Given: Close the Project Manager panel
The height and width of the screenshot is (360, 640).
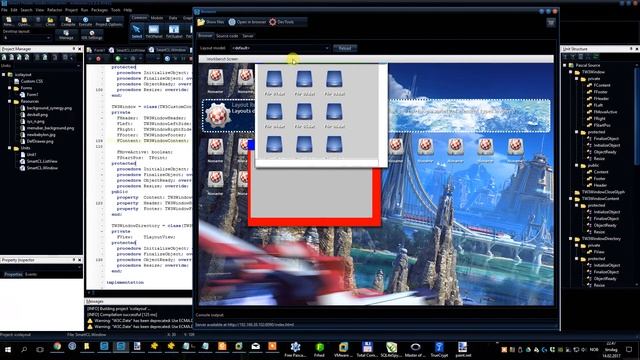Looking at the screenshot, I should pyautogui.click(x=80, y=49).
